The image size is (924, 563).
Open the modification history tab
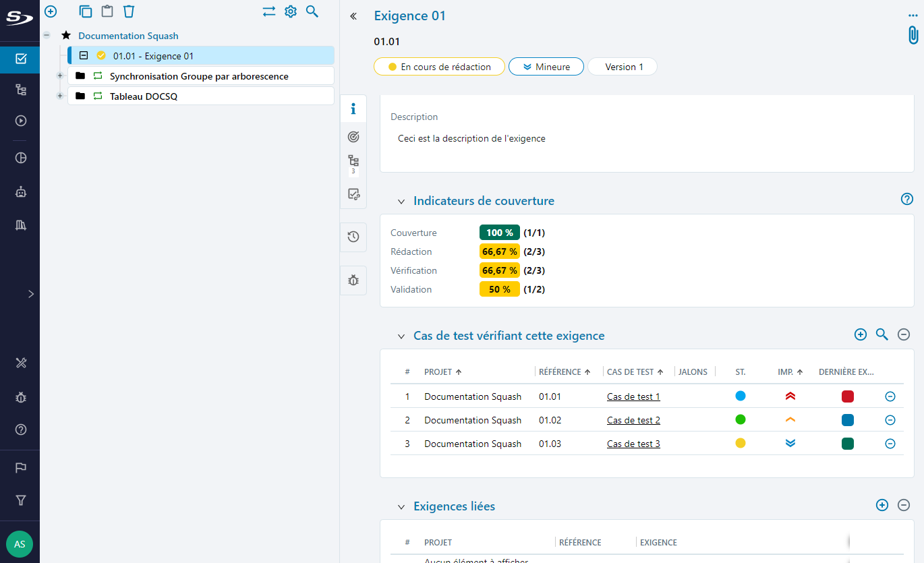pyautogui.click(x=353, y=237)
